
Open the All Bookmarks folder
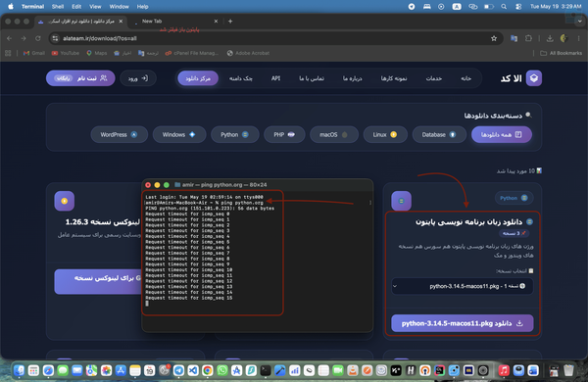click(561, 53)
